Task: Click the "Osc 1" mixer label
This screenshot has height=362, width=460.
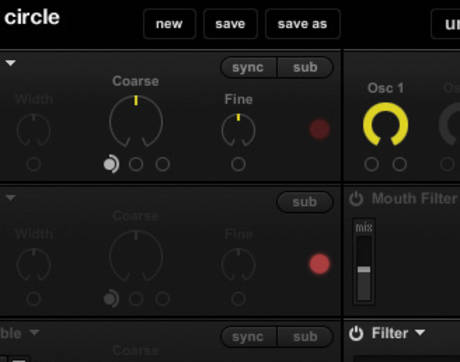Action: (x=386, y=88)
